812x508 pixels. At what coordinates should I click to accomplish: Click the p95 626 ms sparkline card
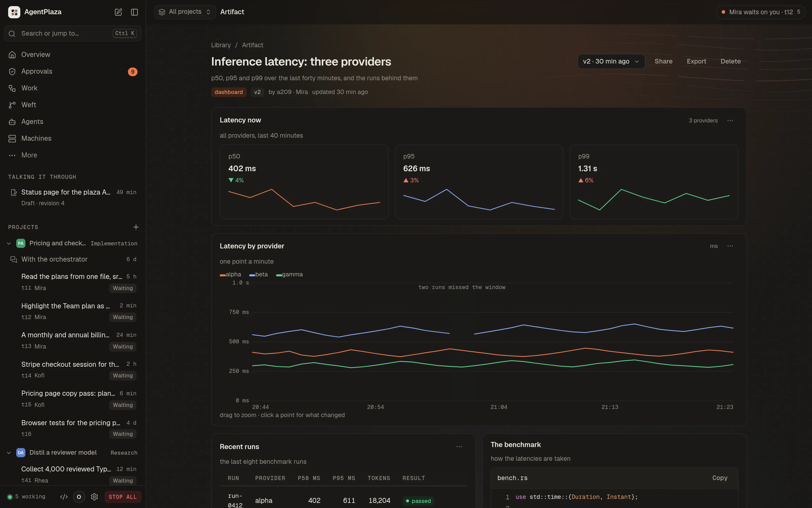[x=479, y=182]
